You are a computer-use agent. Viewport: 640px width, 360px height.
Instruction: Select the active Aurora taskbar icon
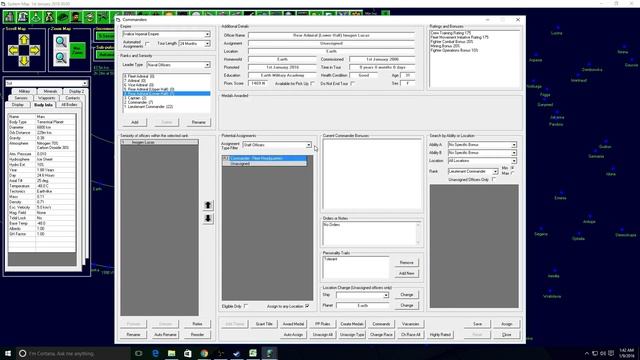tap(269, 353)
